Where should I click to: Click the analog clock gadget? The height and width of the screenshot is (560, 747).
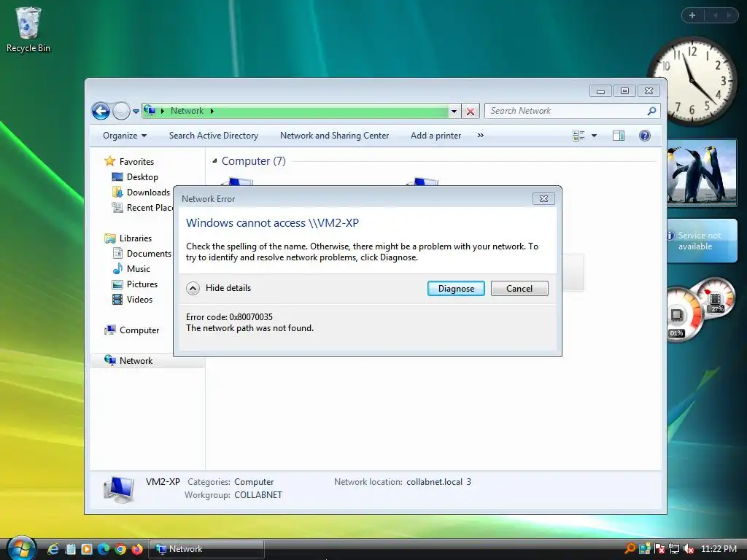pos(692,82)
